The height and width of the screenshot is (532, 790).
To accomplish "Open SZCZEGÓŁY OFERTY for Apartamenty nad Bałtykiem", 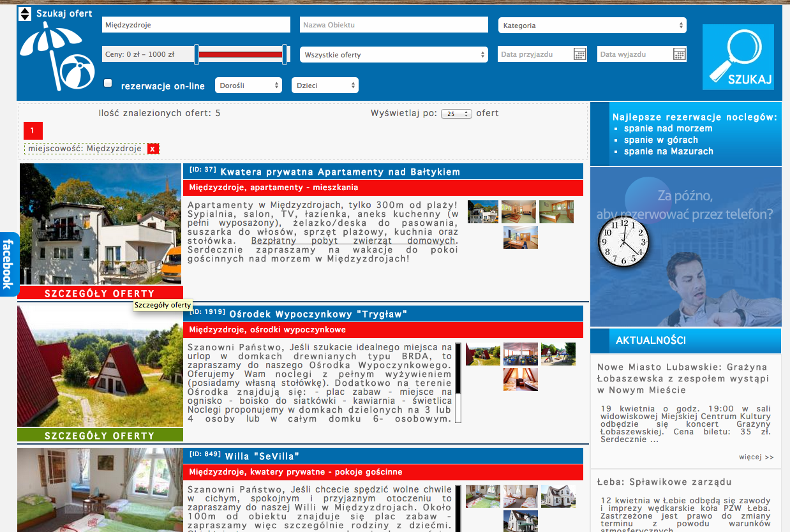I will coord(100,293).
